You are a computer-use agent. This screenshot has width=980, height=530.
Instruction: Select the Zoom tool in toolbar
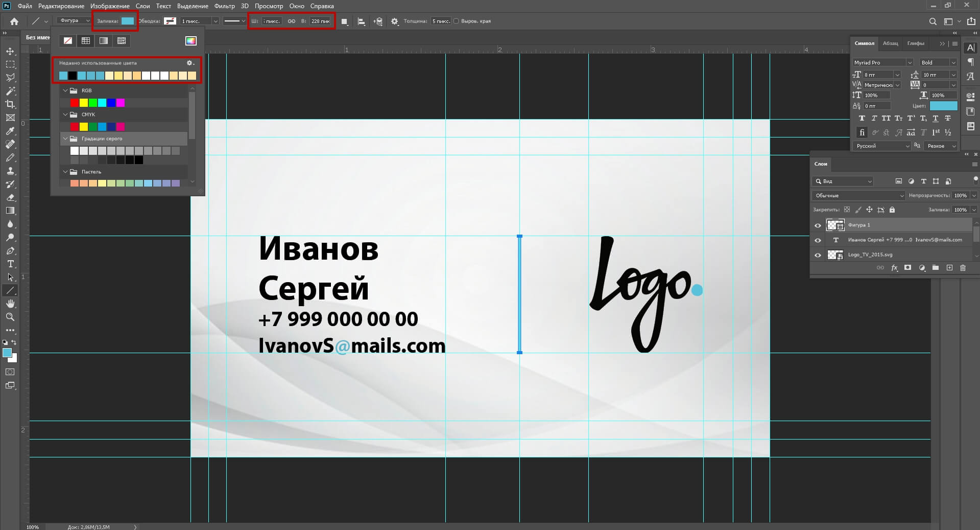(10, 317)
